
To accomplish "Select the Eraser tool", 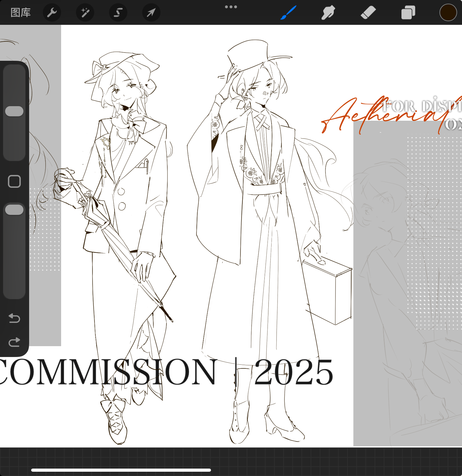I will point(368,13).
